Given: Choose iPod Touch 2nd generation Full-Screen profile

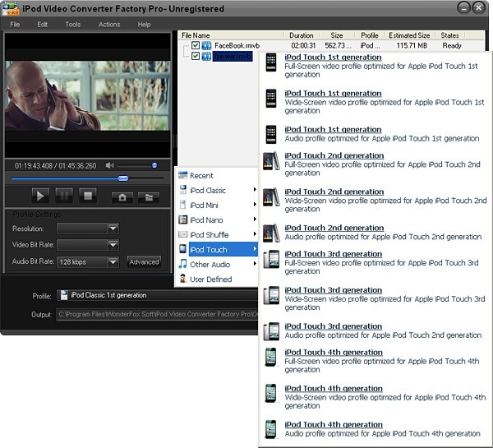Looking at the screenshot, I should pyautogui.click(x=374, y=164).
